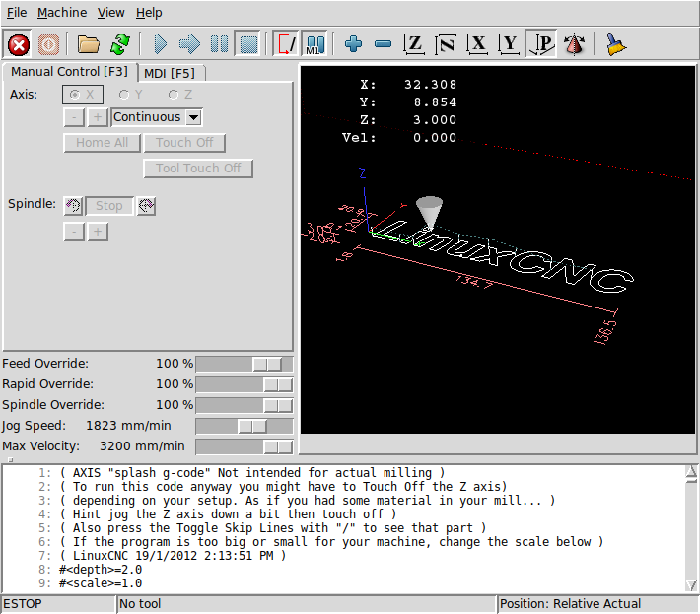The width and height of the screenshot is (700, 614).
Task: Click the Rapid Override slider
Action: click(245, 384)
